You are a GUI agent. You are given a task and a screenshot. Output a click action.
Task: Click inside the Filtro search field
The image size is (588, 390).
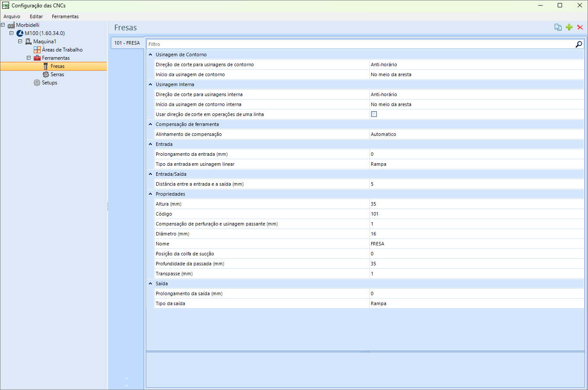point(361,44)
